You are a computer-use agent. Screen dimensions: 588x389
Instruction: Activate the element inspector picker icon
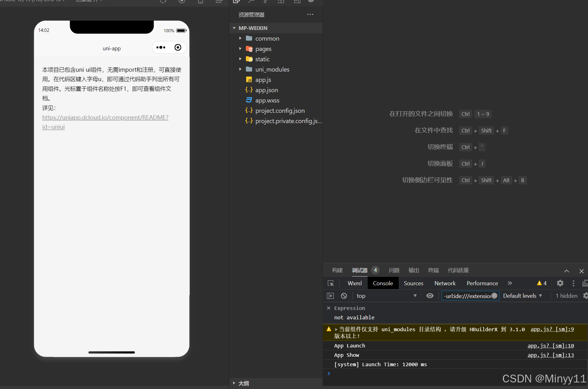pyautogui.click(x=331, y=283)
